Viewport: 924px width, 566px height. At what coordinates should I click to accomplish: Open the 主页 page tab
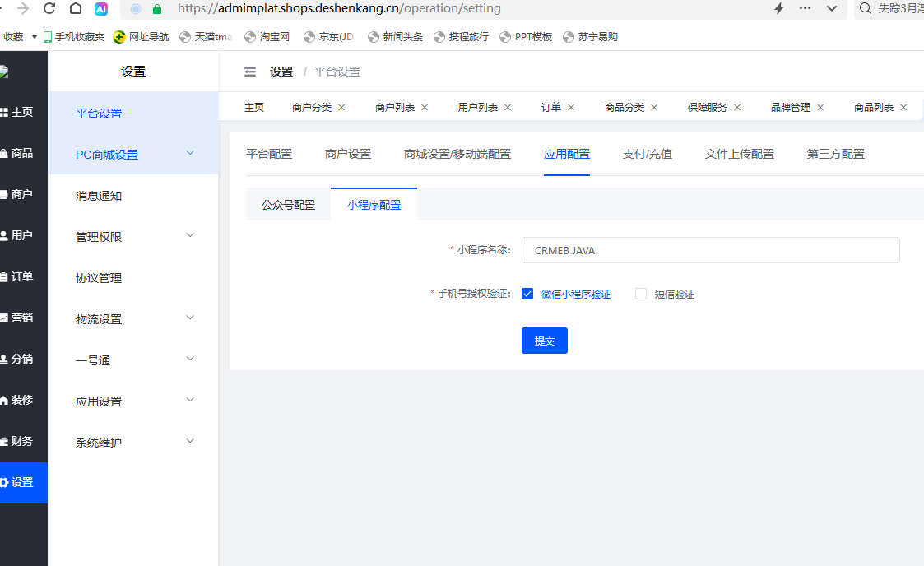pyautogui.click(x=254, y=107)
